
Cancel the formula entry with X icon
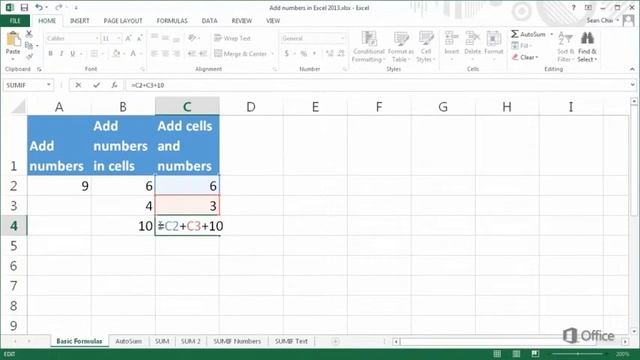(x=78, y=85)
